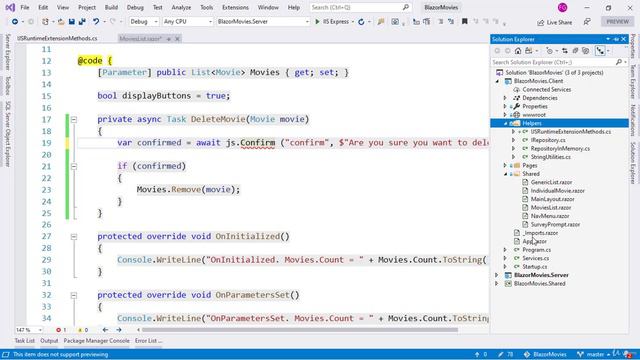Collapse the DeleteMovie method region
Viewport: 640px width, 360px height.
[x=74, y=120]
